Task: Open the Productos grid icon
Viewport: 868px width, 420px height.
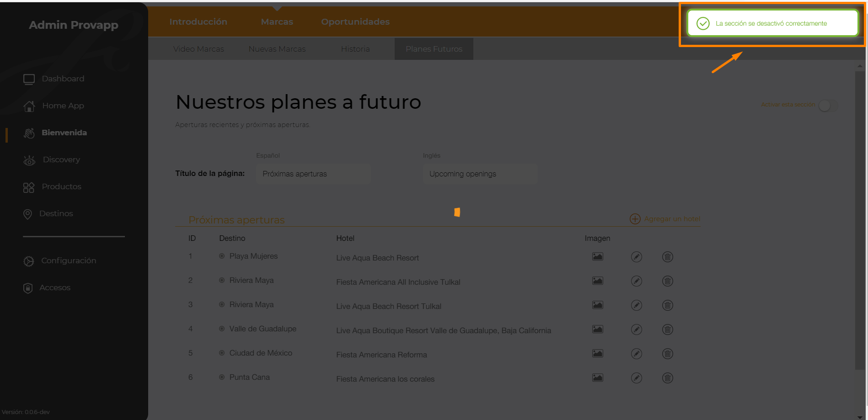Action: pos(28,187)
